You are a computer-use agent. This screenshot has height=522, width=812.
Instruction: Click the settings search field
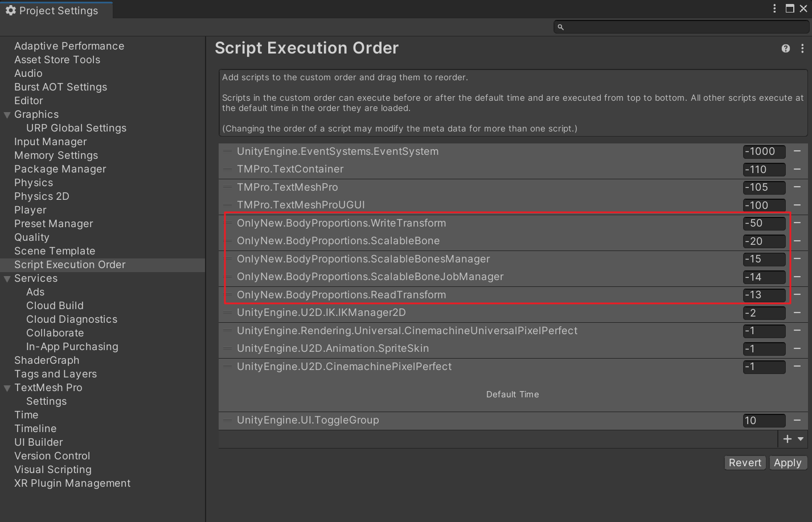click(x=681, y=27)
